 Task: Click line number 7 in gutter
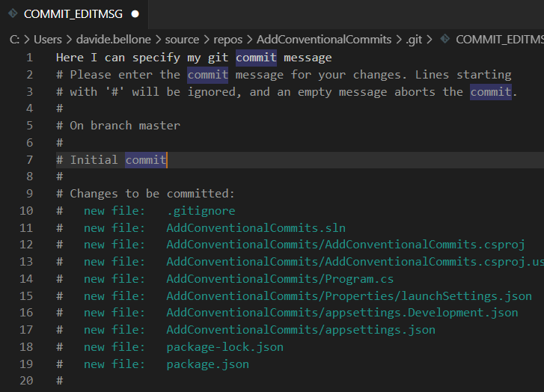29,160
